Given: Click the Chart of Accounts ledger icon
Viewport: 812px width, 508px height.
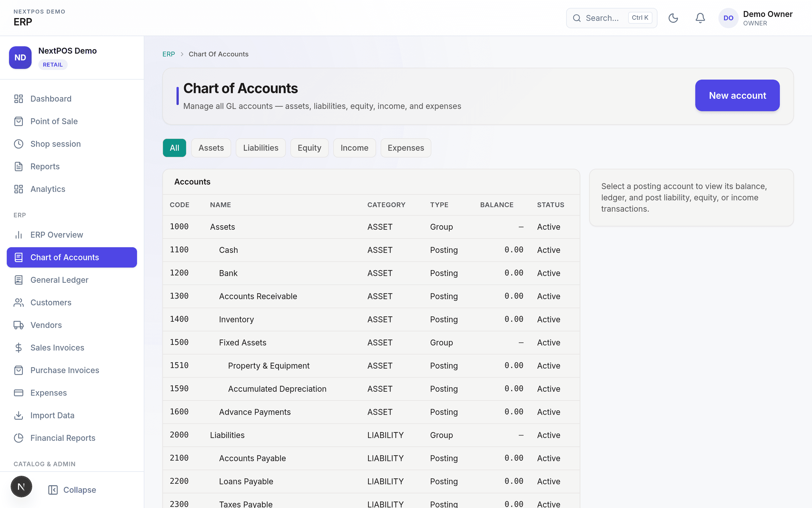Looking at the screenshot, I should pos(18,257).
